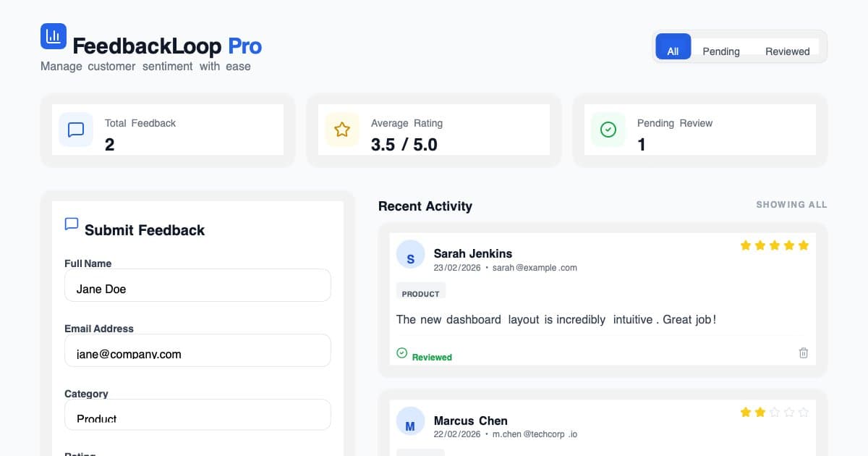
Task: Click the name Sarah Jenkins
Action: coord(473,253)
